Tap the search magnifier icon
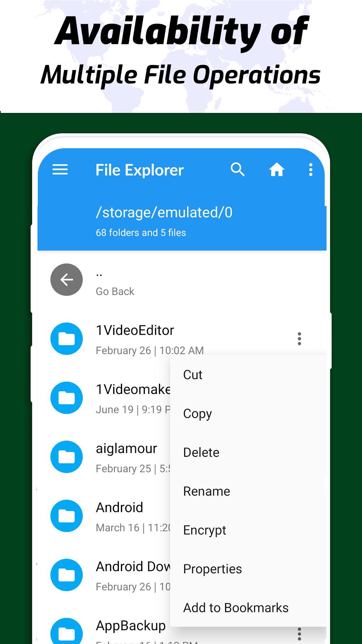Screen dimensions: 362x644 pyautogui.click(x=238, y=170)
